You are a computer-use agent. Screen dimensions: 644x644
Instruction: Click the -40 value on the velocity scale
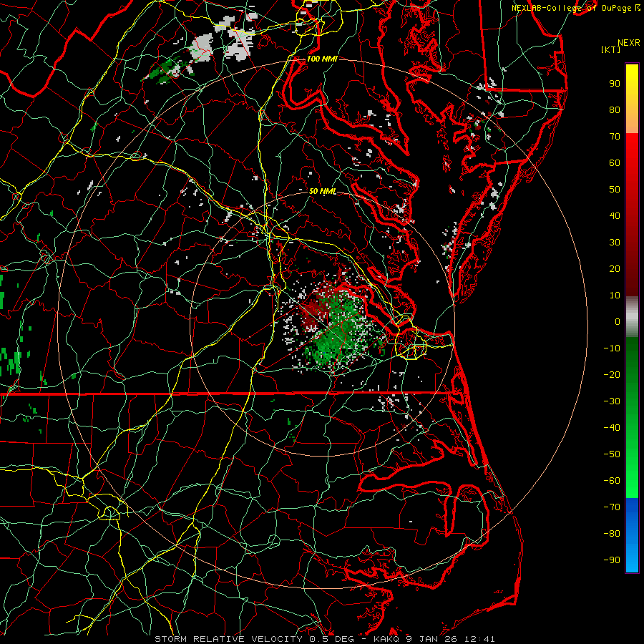click(x=612, y=428)
